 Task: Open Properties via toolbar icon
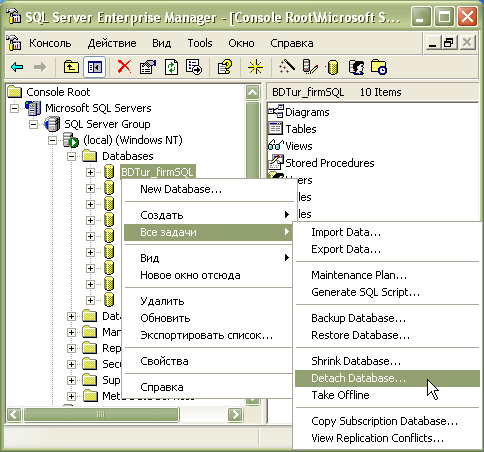(148, 67)
